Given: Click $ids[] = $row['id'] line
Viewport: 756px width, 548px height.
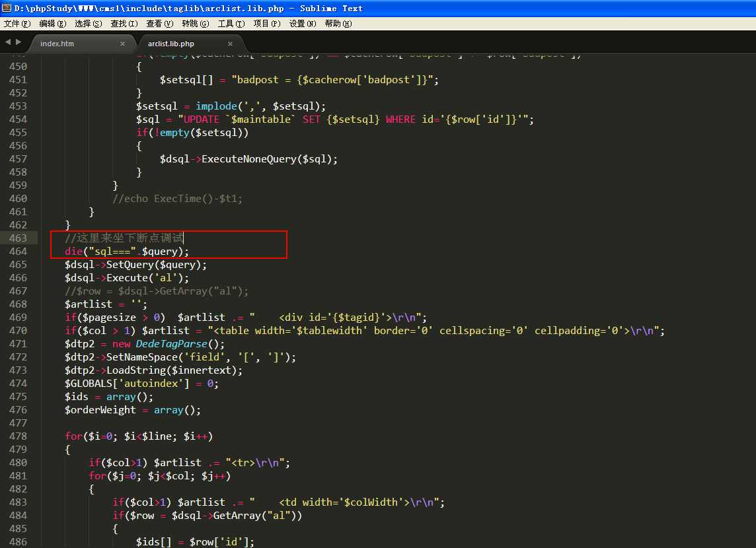Looking at the screenshot, I should point(195,542).
